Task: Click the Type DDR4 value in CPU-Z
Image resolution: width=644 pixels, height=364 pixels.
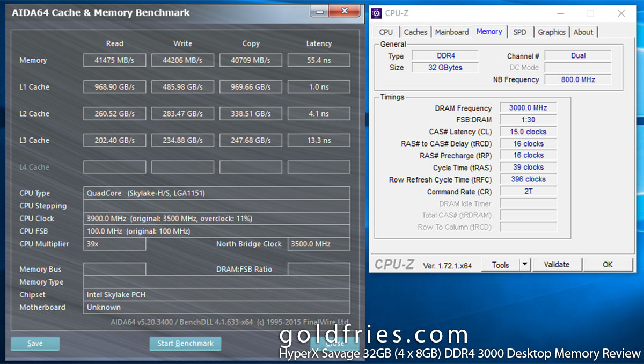Action: [445, 56]
